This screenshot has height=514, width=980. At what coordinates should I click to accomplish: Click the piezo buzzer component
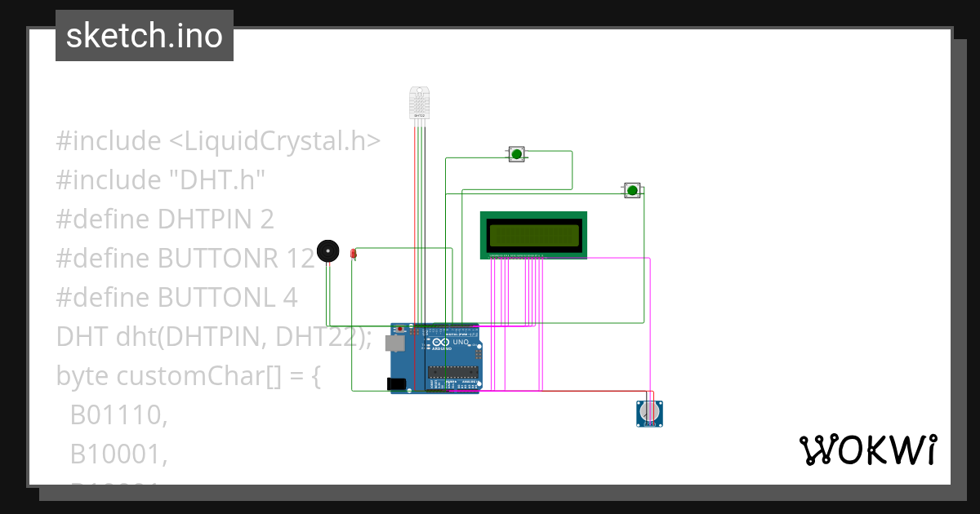[327, 250]
